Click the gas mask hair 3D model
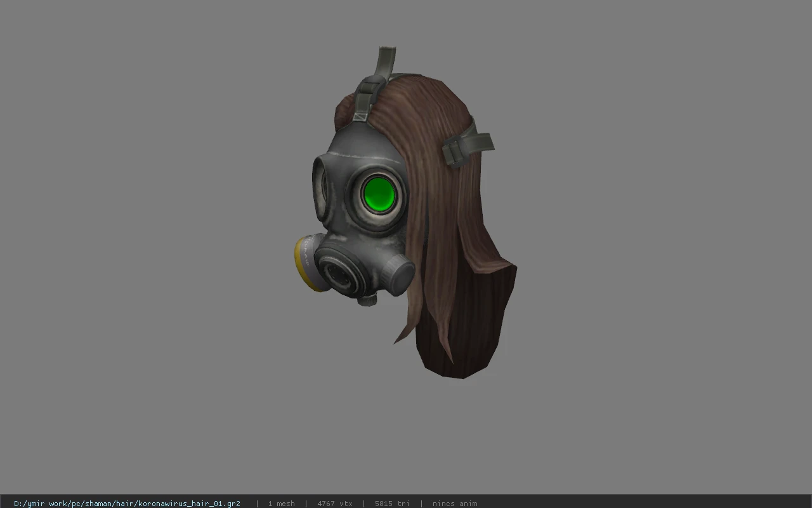The image size is (812, 508). [406, 213]
